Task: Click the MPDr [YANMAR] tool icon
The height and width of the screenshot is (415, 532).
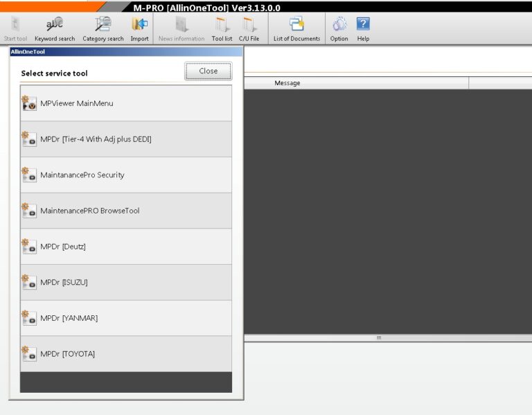Action: pos(29,318)
